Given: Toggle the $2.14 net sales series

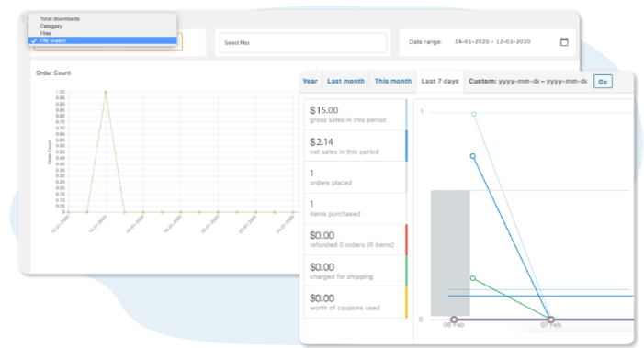Looking at the screenshot, I should pyautogui.click(x=356, y=146).
